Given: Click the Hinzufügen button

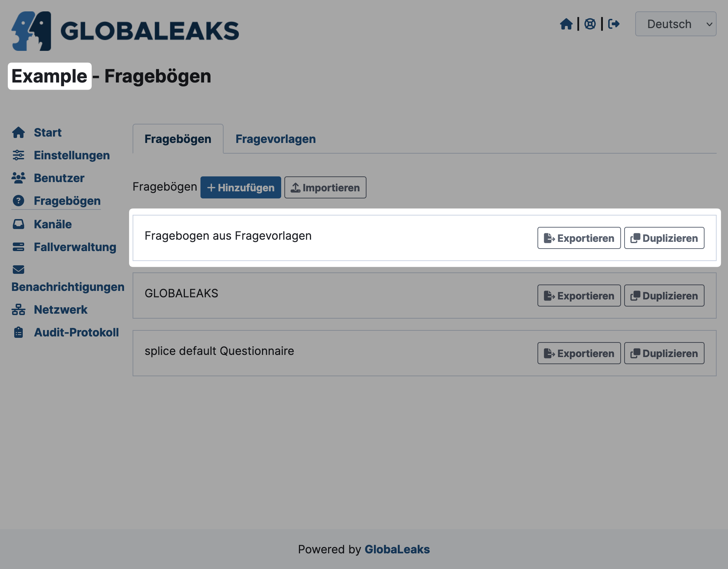Looking at the screenshot, I should 241,187.
